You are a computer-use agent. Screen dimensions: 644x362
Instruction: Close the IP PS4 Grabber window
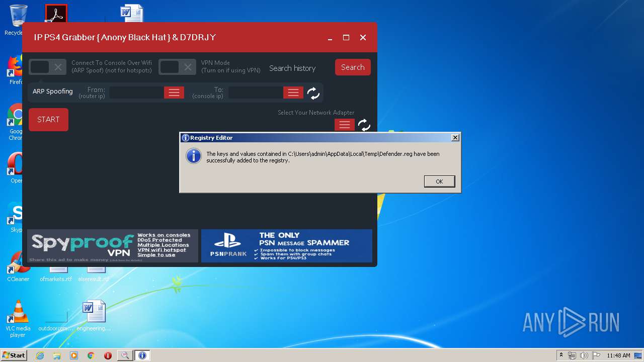[x=363, y=38]
